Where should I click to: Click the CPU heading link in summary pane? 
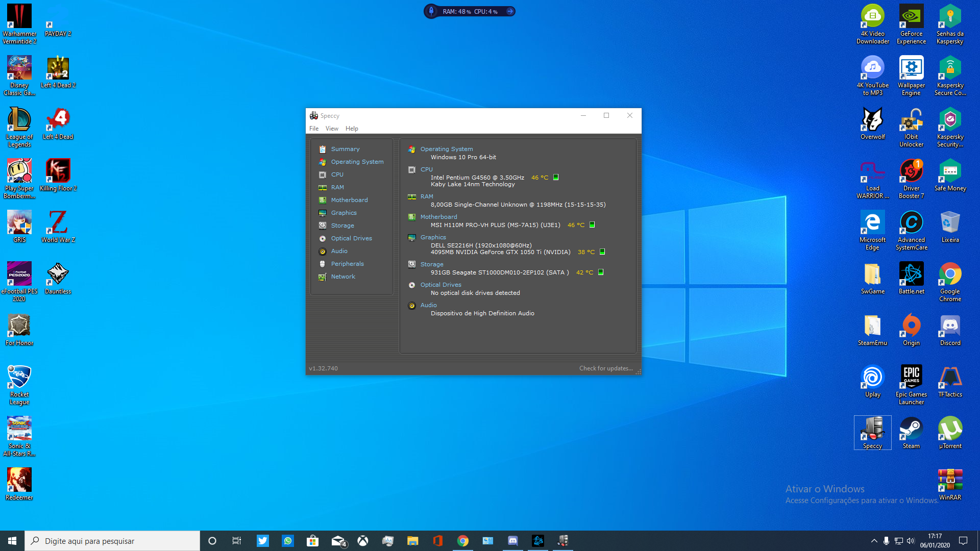(426, 169)
